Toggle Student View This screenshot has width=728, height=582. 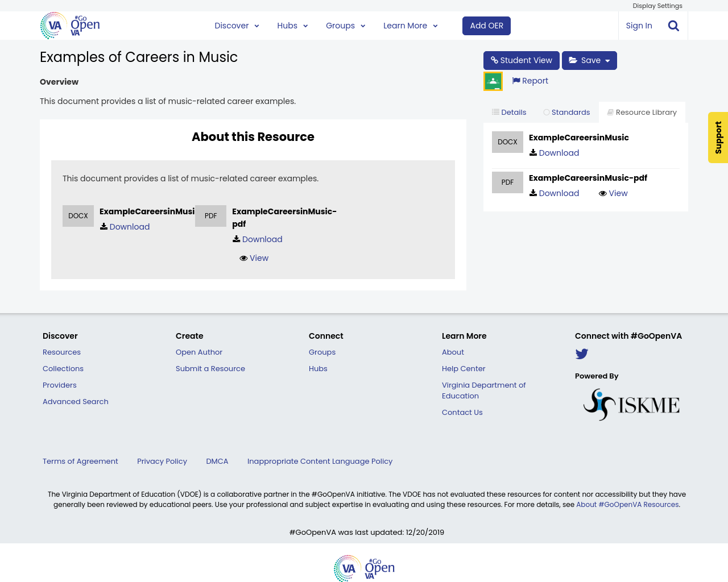521,60
